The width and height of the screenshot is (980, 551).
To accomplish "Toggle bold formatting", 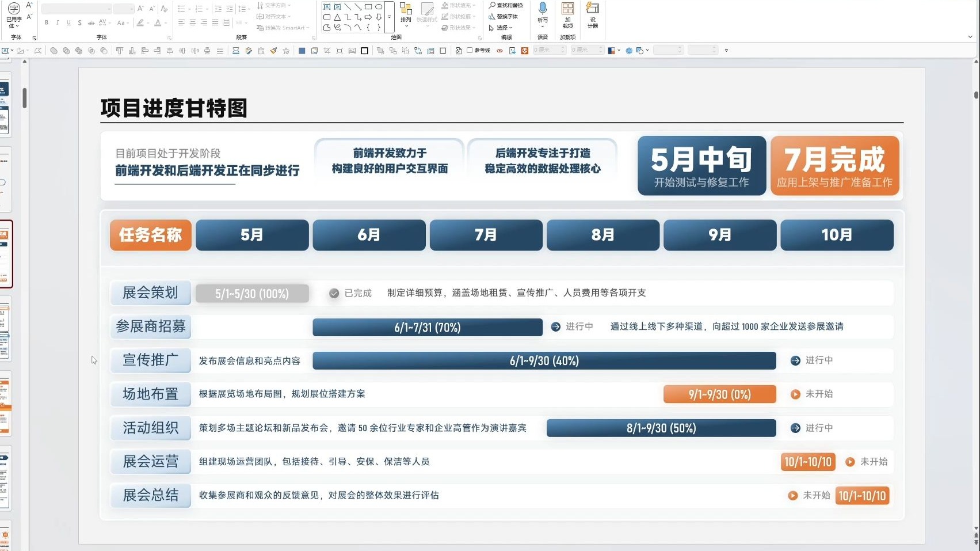I will click(x=45, y=22).
